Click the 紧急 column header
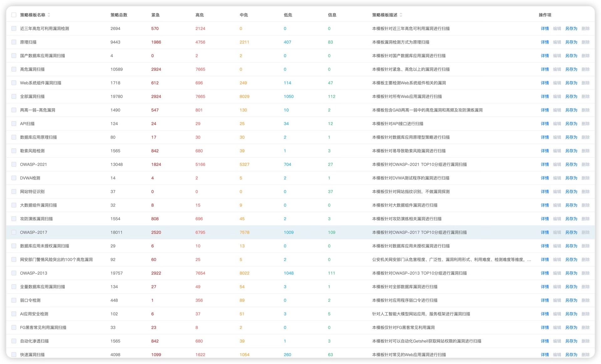Image resolution: width=601 pixels, height=364 pixels. [x=155, y=15]
